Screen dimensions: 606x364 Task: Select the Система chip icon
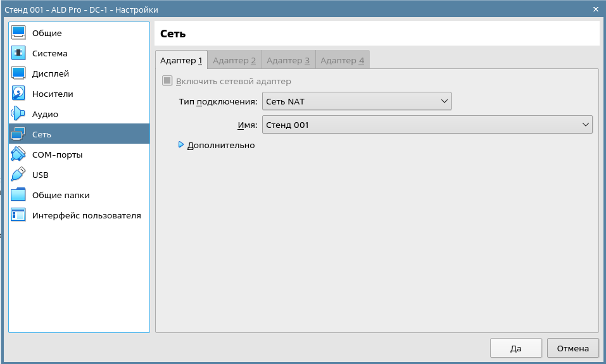click(18, 53)
